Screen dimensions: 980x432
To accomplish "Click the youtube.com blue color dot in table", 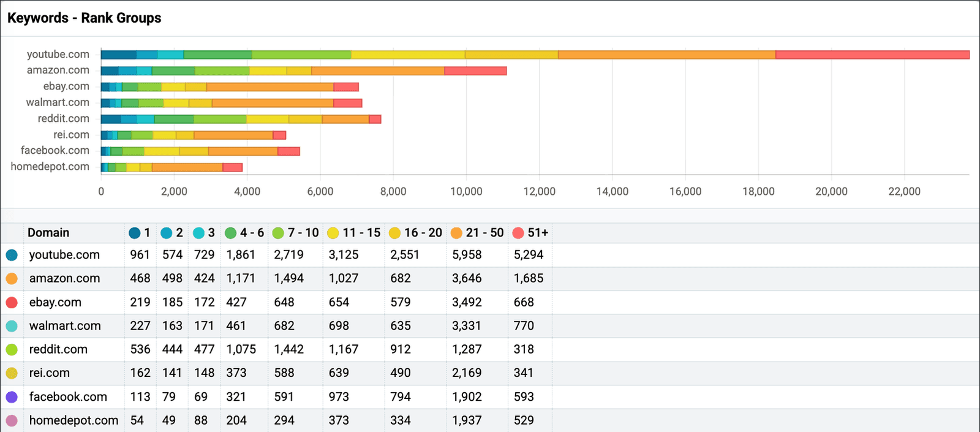I will click(x=12, y=255).
